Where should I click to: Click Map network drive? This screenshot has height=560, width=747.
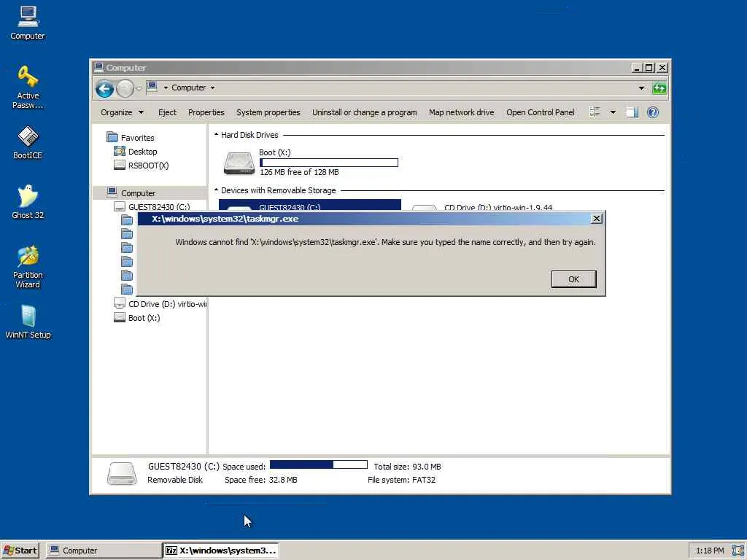point(461,112)
